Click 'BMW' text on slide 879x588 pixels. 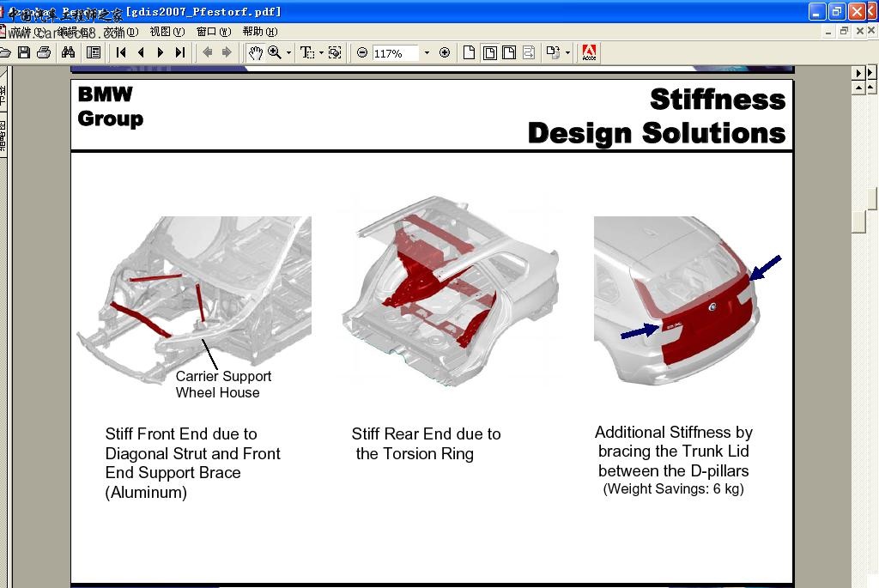[x=105, y=94]
